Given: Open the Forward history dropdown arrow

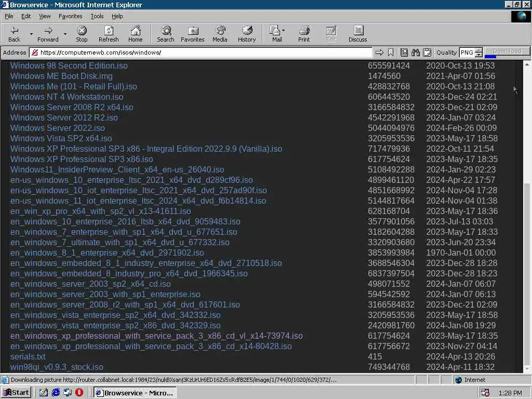Looking at the screenshot, I should [x=65, y=34].
